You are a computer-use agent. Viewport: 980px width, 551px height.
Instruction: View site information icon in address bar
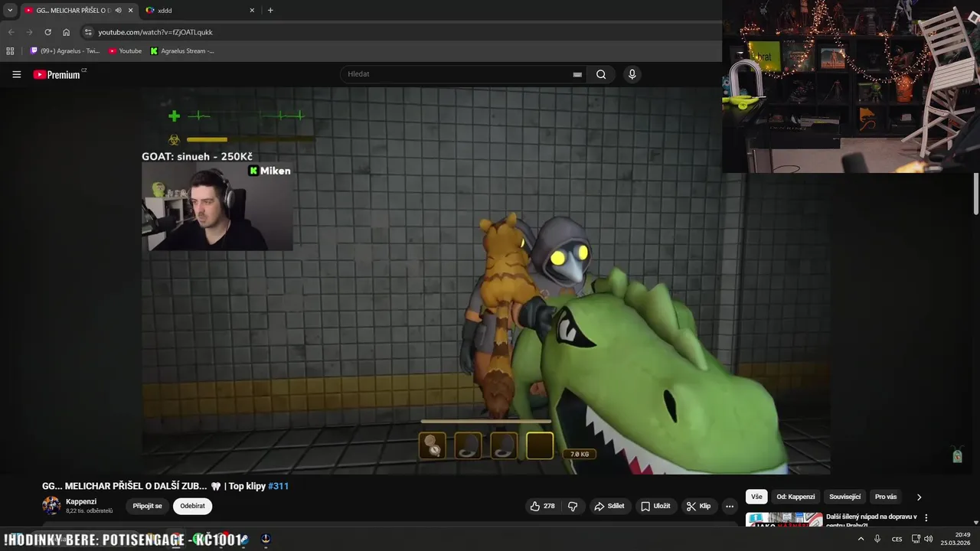pos(88,32)
